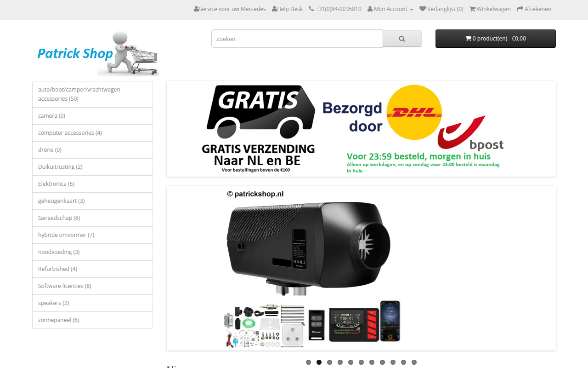This screenshot has height=368, width=588.
Task: Open computer accessories (4) category
Action: pyautogui.click(x=92, y=133)
